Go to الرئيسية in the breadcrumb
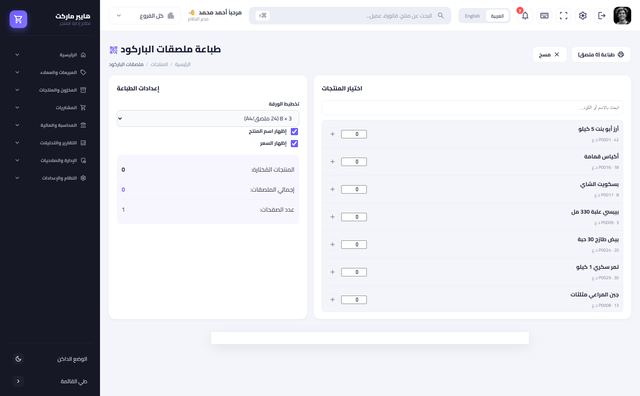The width and height of the screenshot is (640, 396). (182, 65)
